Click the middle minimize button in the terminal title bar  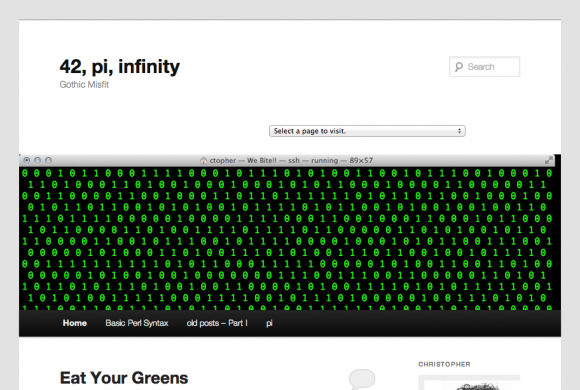coord(37,160)
